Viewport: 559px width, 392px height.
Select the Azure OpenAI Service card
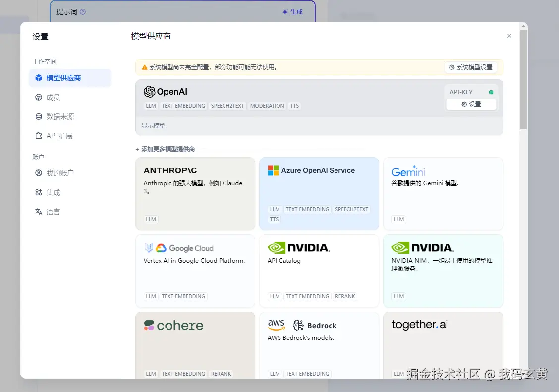point(319,194)
